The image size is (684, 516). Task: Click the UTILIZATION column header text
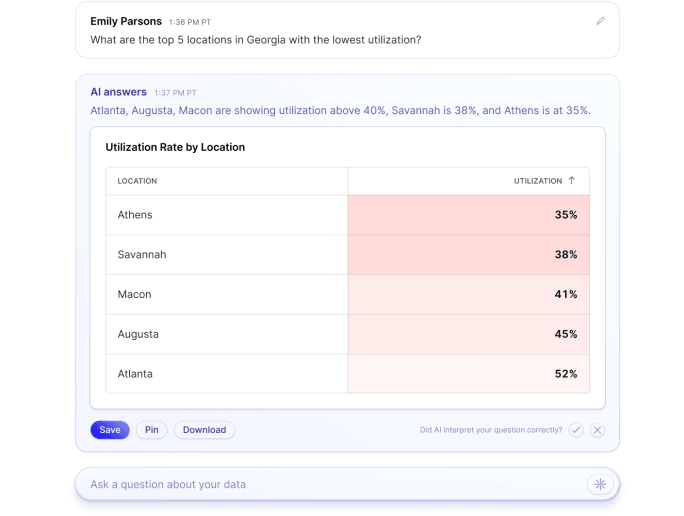537,181
